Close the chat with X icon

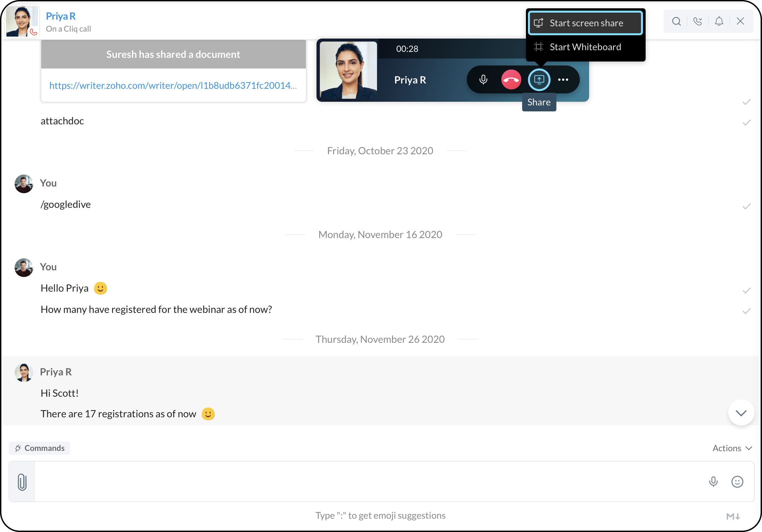coord(740,21)
